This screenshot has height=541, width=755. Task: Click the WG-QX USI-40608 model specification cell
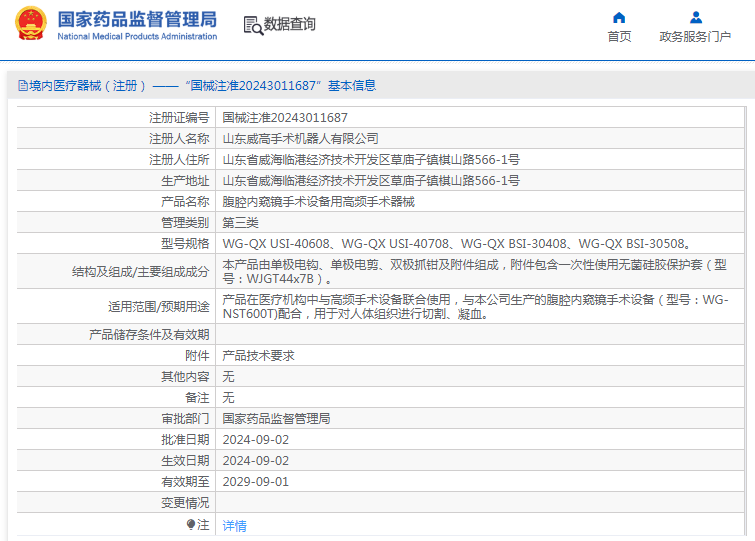(456, 244)
